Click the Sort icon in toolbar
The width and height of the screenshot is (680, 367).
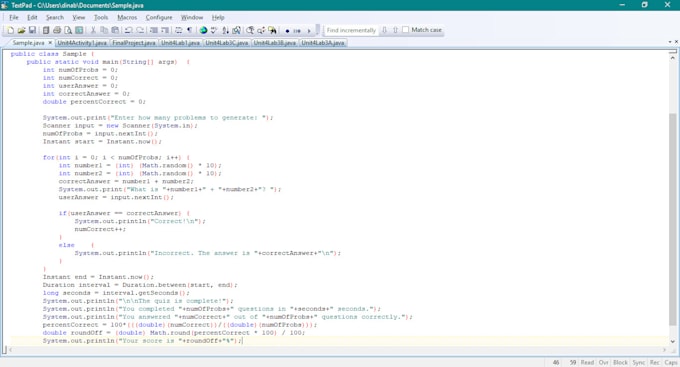click(x=225, y=30)
